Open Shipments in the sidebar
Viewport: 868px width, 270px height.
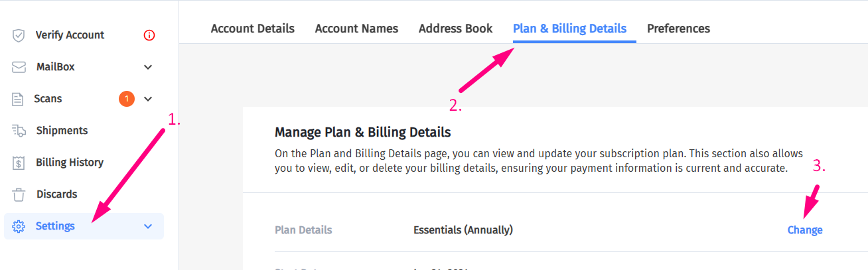(x=62, y=131)
